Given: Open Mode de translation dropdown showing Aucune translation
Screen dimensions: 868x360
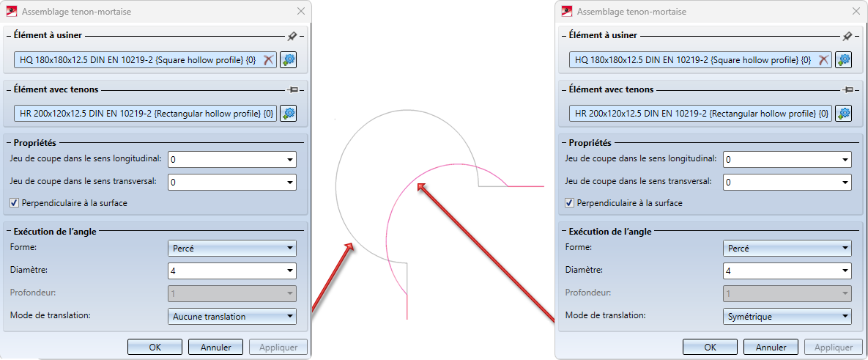Looking at the screenshot, I should [232, 316].
